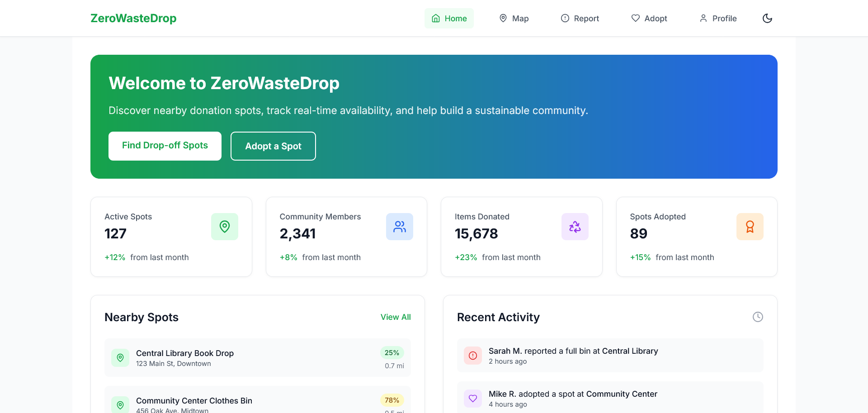Click the +23% growth figure
The width and height of the screenshot is (868, 413).
tap(466, 257)
